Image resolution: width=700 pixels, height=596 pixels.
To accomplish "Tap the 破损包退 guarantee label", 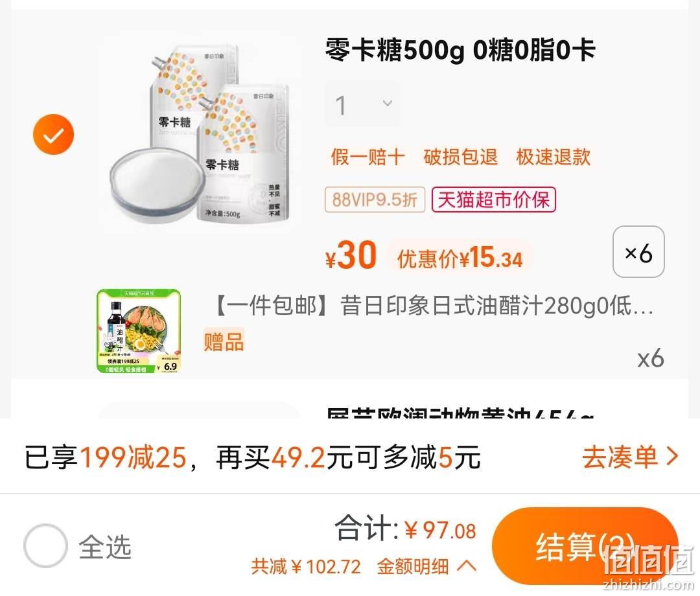I will tap(460, 157).
